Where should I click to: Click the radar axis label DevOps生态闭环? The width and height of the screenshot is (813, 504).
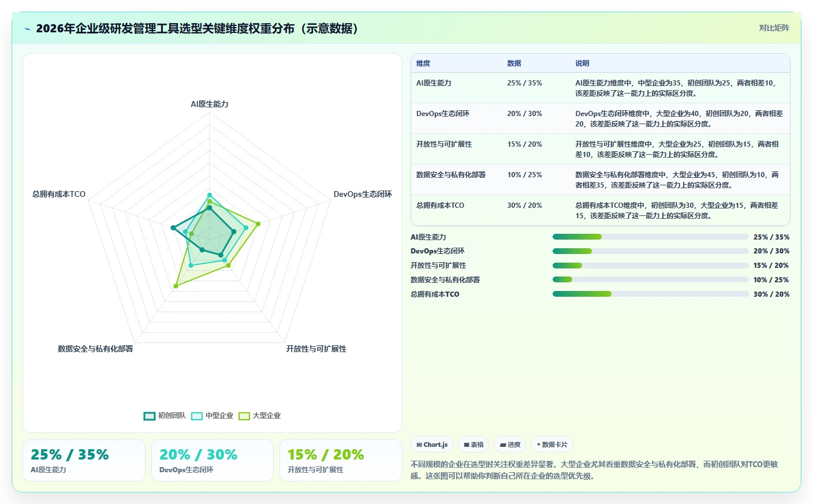click(363, 194)
